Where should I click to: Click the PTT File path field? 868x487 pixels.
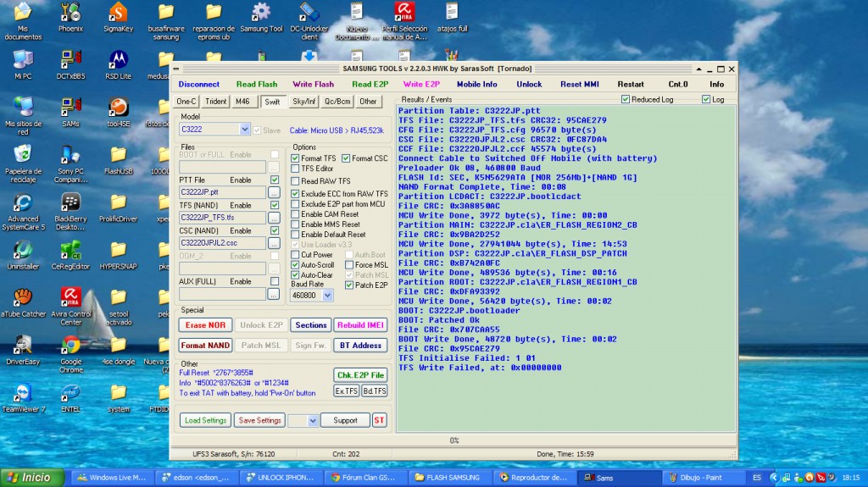tap(223, 192)
